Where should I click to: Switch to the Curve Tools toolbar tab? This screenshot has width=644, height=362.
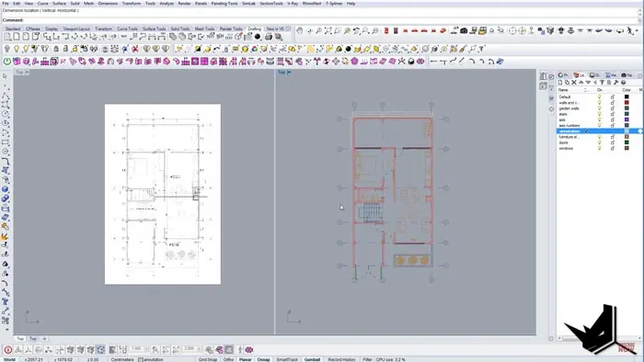pyautogui.click(x=127, y=28)
